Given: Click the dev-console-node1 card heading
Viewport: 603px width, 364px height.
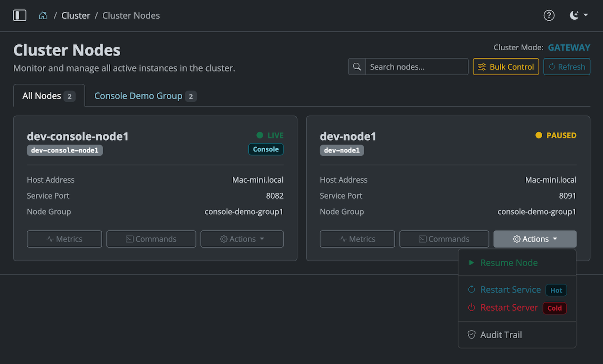Looking at the screenshot, I should click(x=78, y=136).
